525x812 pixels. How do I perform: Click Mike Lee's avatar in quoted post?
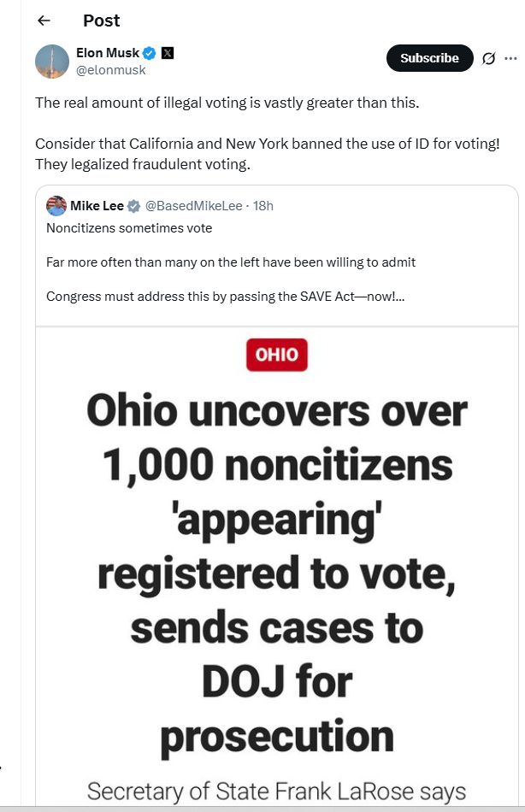pos(56,206)
